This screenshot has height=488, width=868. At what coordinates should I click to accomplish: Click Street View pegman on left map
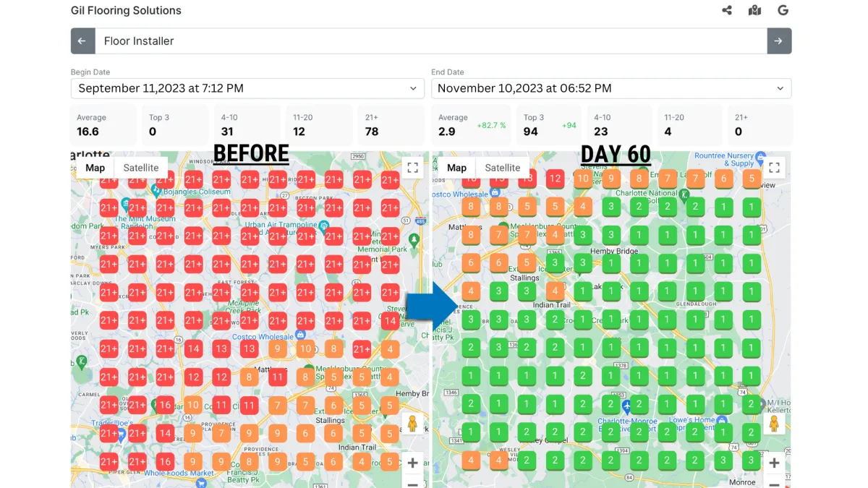click(412, 424)
